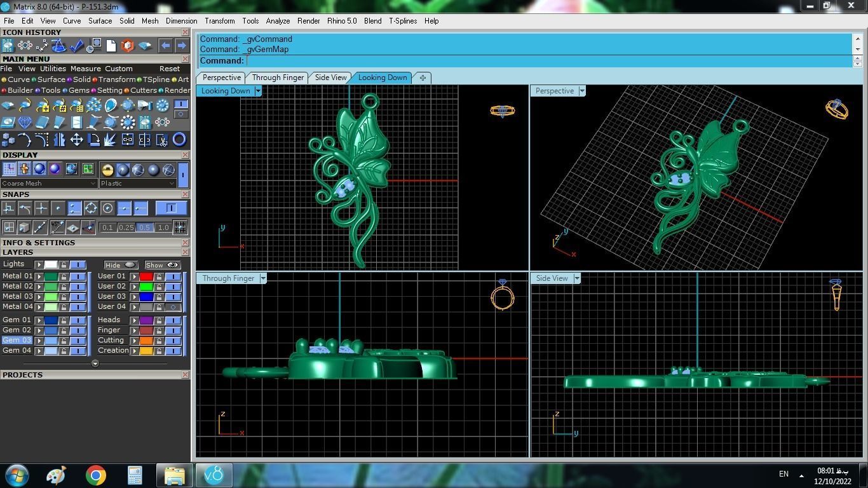Toggle Metal 01 layer on/off switch
868x488 pixels.
click(78, 276)
